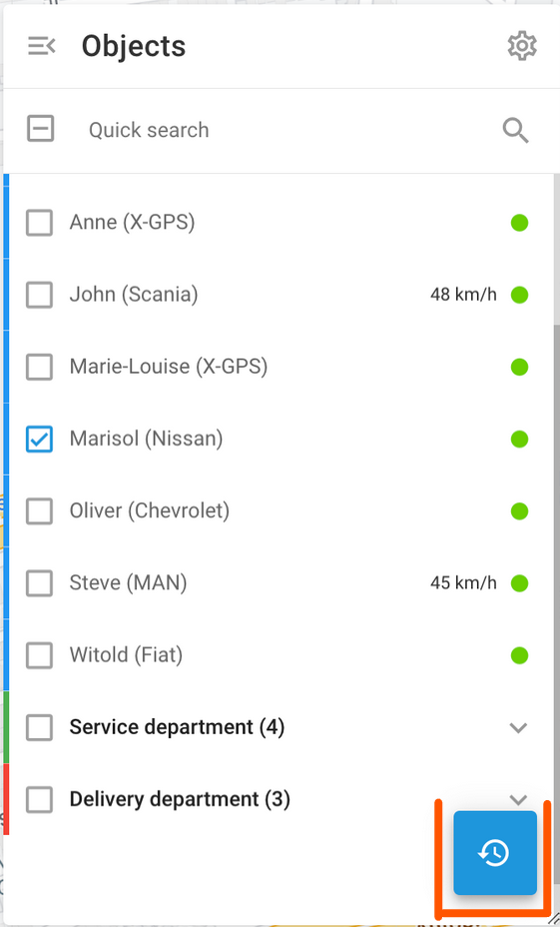The height and width of the screenshot is (927, 560).
Task: Expand the Service department group chevron
Action: point(518,728)
